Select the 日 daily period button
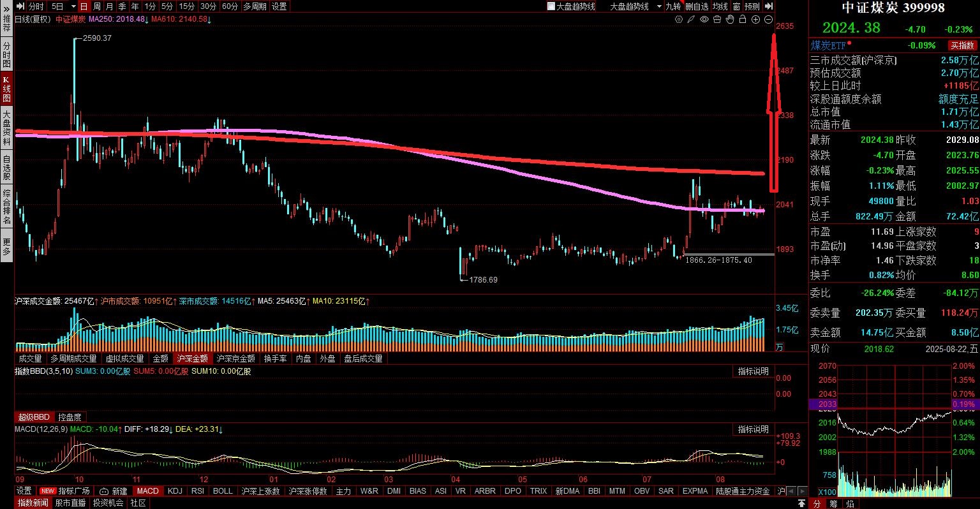980x509 pixels. click(x=84, y=6)
